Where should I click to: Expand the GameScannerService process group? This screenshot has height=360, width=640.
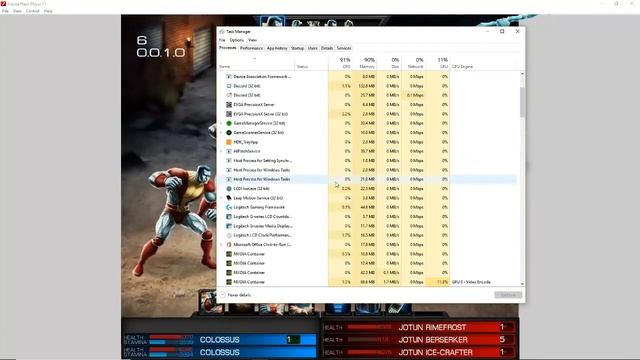[x=222, y=133]
